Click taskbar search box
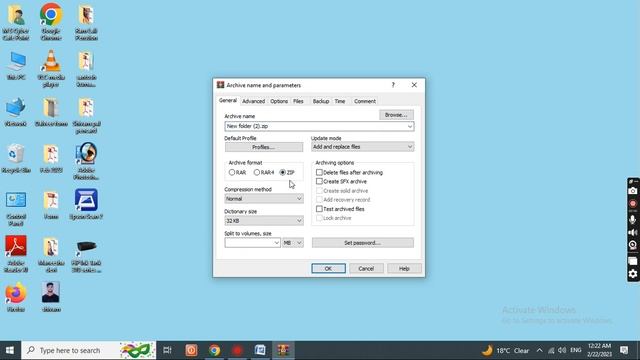 click(x=89, y=350)
